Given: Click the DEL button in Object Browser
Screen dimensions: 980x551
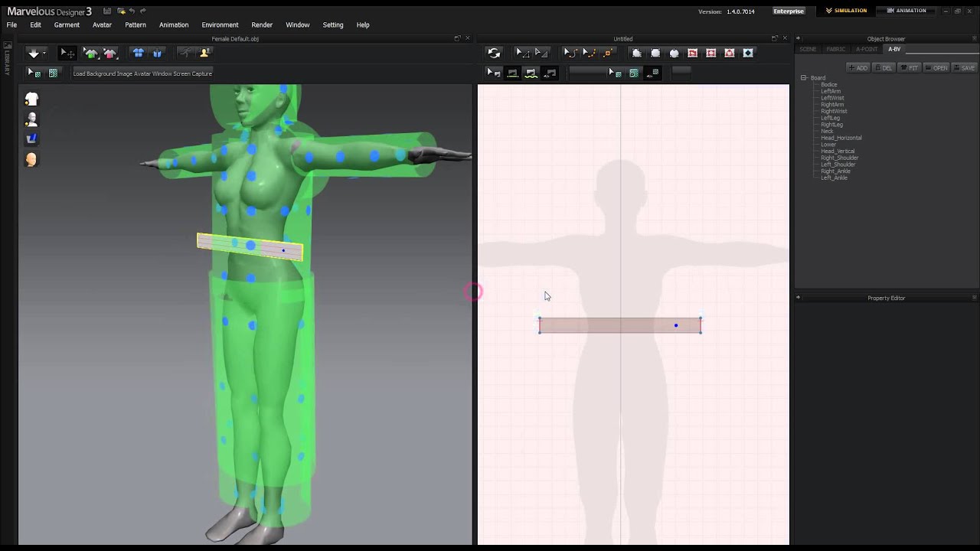Looking at the screenshot, I should tap(884, 68).
